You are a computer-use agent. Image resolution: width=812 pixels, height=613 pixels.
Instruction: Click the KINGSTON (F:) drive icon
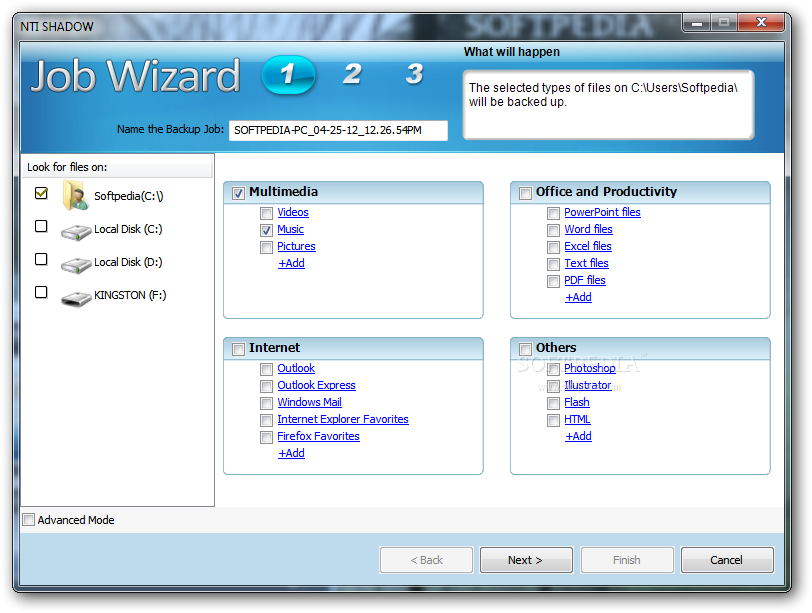76,298
